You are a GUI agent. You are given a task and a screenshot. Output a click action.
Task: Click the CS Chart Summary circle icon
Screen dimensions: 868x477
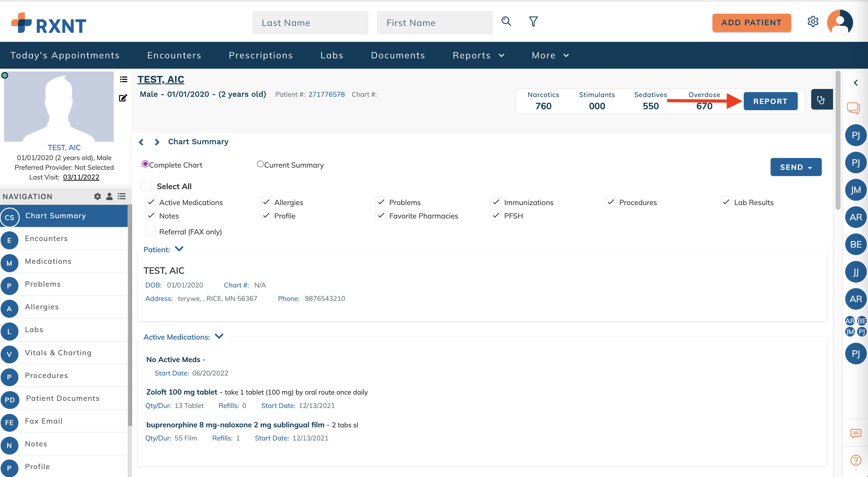[x=9, y=218]
